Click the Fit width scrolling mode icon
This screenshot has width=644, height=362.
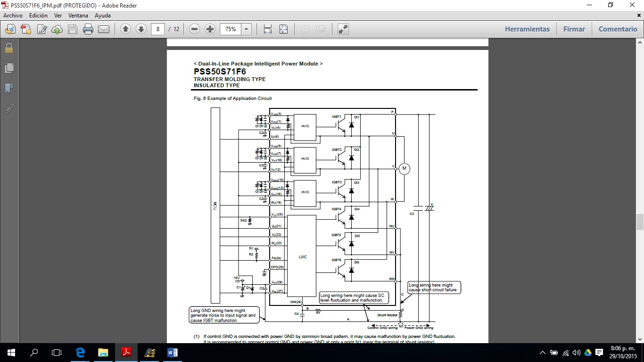point(267,29)
